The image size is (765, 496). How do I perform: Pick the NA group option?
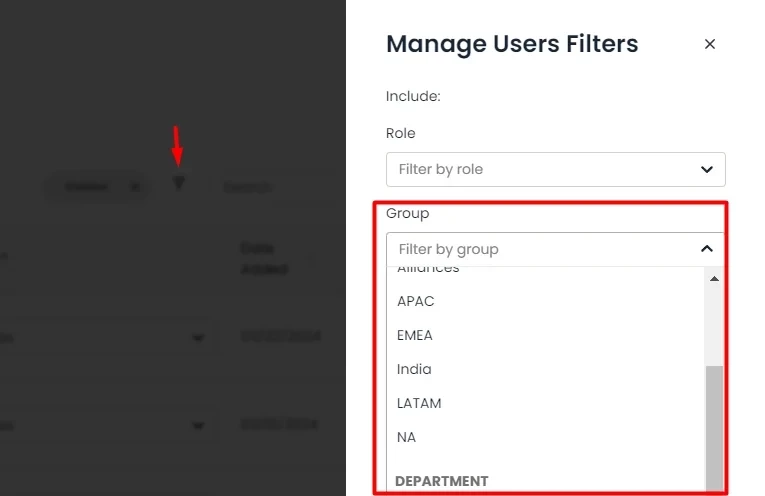click(x=406, y=437)
